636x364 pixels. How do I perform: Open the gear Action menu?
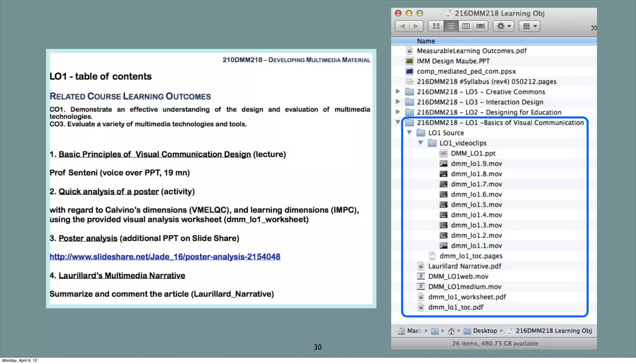point(504,26)
